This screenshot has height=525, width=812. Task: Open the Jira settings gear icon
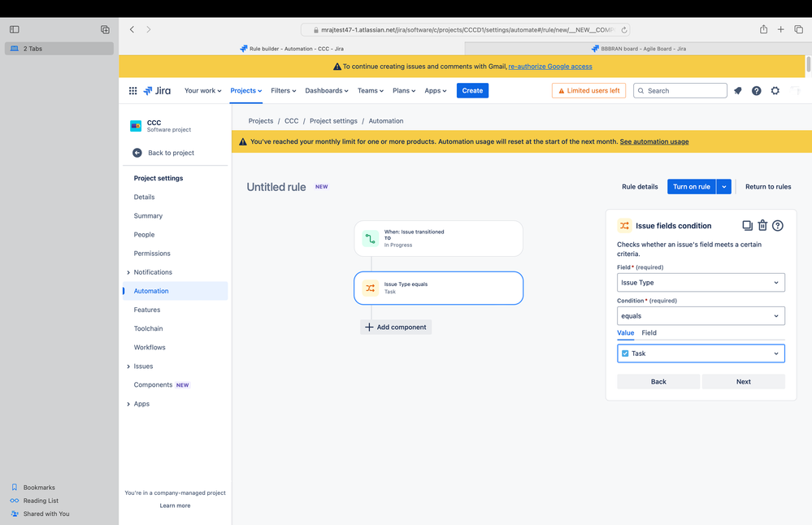[775, 90]
